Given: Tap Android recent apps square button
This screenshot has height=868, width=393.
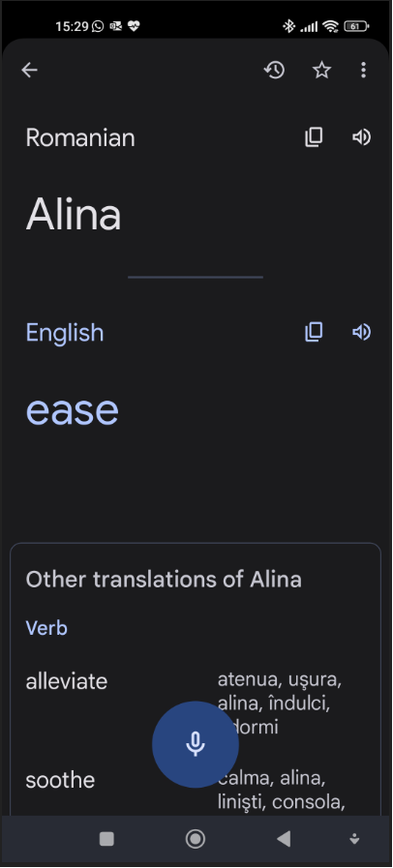Looking at the screenshot, I should (106, 839).
